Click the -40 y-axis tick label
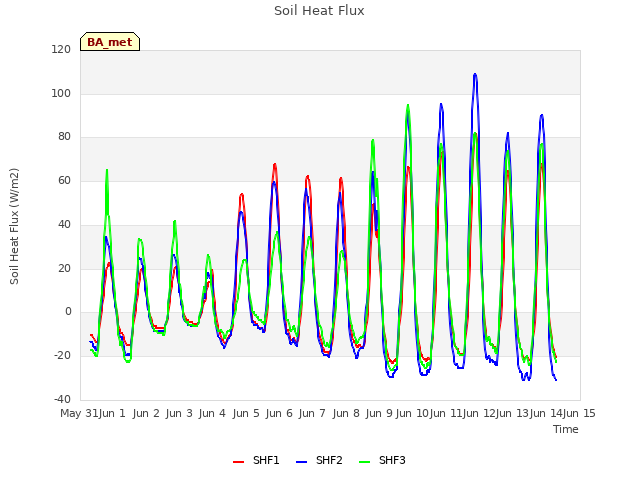 pyautogui.click(x=62, y=399)
